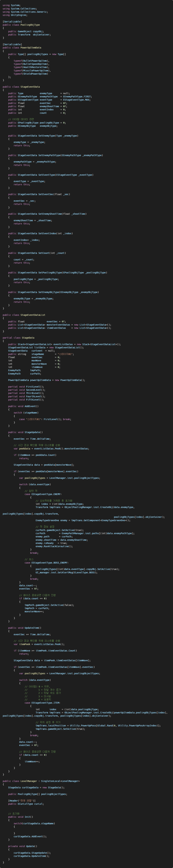Screen dimensions: 173x868
Task: Click the "itemEventDatas = new List" declaration line
Action: tap(60, 328)
